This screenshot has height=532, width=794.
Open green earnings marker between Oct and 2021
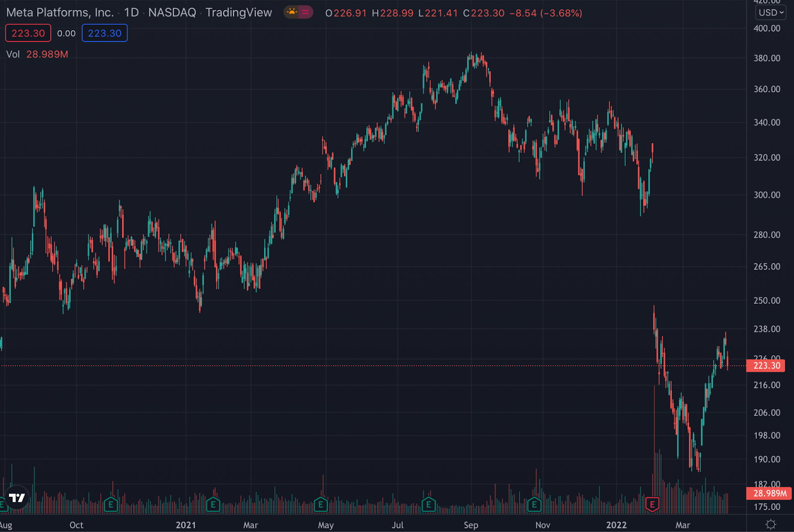point(111,505)
